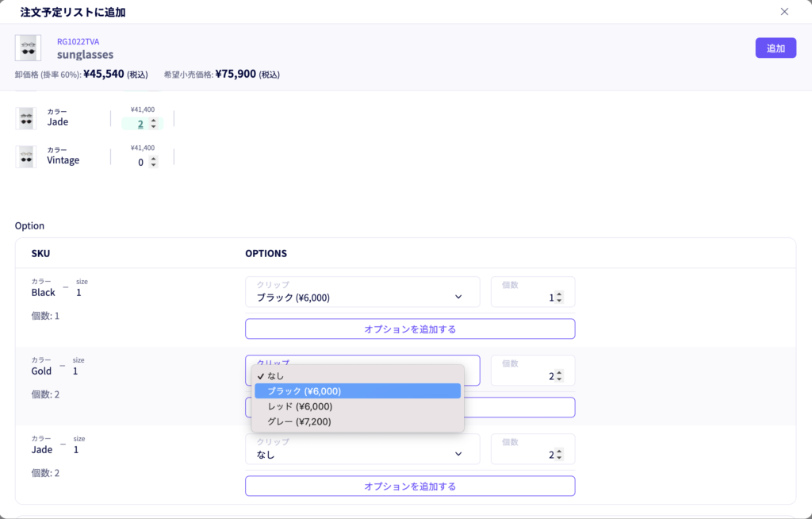Click the sunglasses product thumbnail in header
This screenshot has height=519, width=812.
(x=28, y=48)
